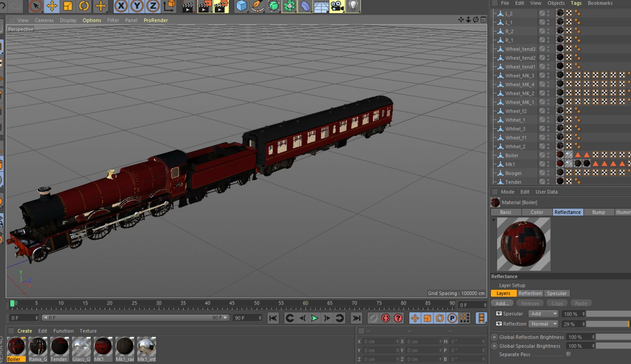This screenshot has height=364, width=631.
Task: Toggle visibility dots of L_2 object
Action: [x=548, y=13]
